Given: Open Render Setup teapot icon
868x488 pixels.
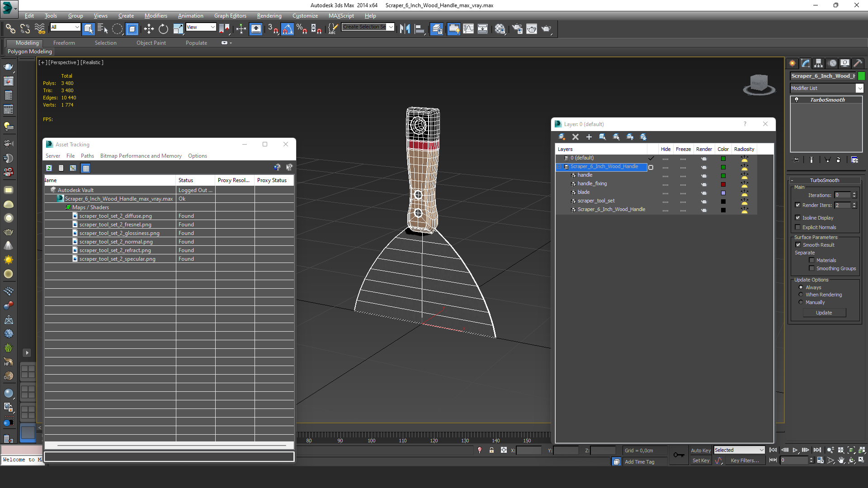Looking at the screenshot, I should 517,29.
